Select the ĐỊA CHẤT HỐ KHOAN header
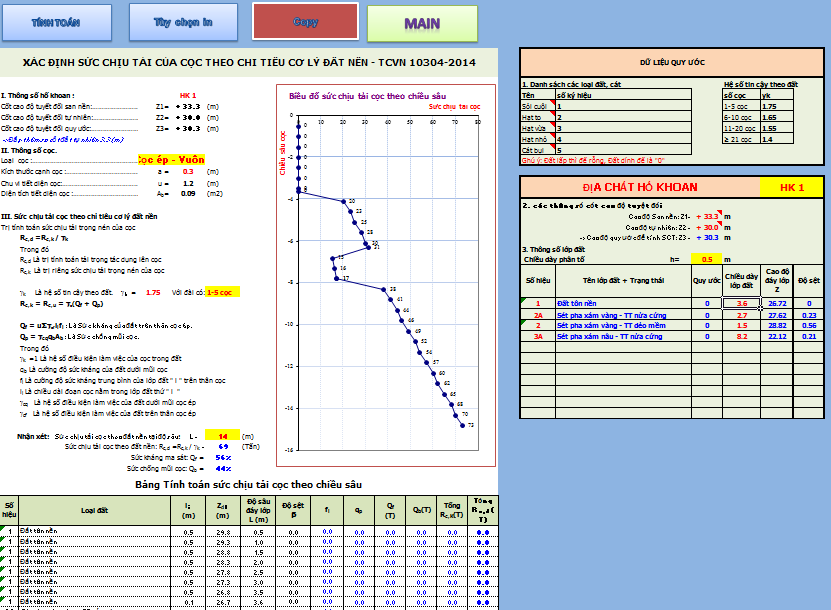Image resolution: width=831 pixels, height=610 pixels. click(640, 187)
